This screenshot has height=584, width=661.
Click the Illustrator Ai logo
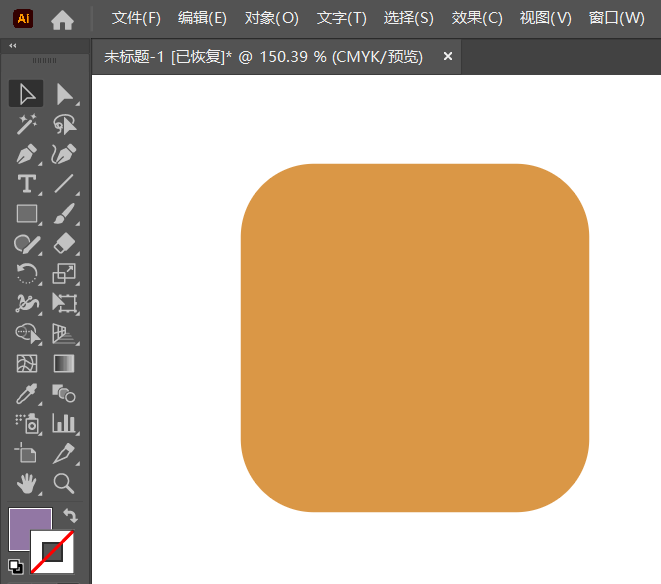point(23,19)
